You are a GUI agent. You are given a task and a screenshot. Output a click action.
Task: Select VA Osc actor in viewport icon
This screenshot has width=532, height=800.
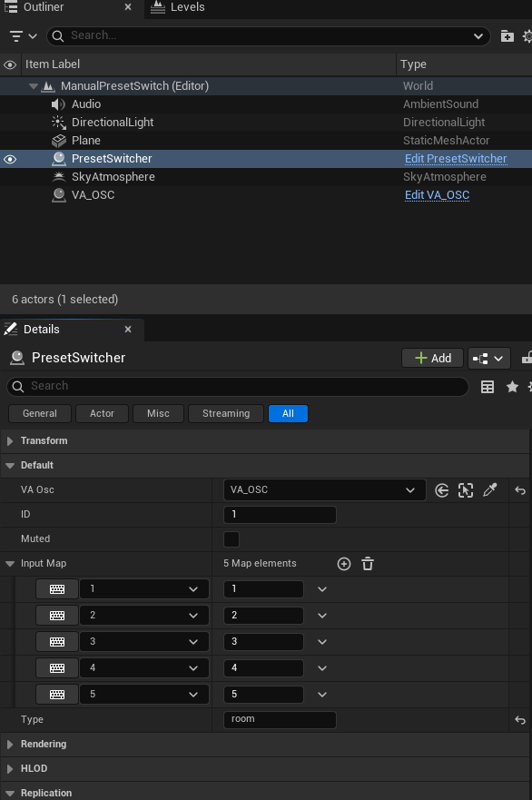[x=466, y=490]
